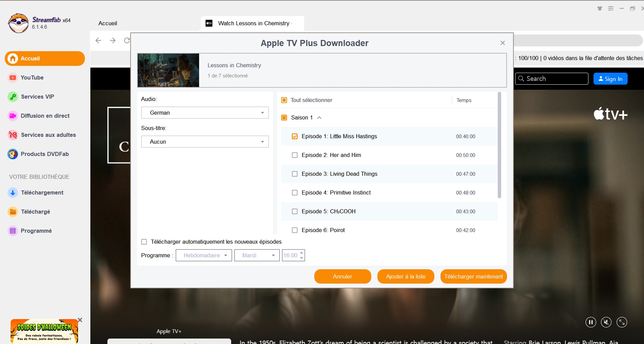Click the VOTRE BIBLIOTHÈQUE heading
The width and height of the screenshot is (644, 344).
(39, 177)
